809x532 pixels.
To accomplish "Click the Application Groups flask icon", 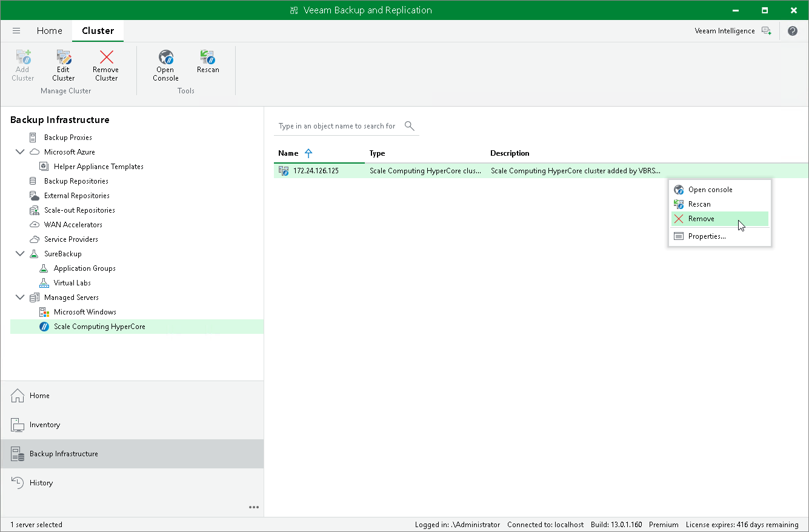I will pyautogui.click(x=44, y=268).
